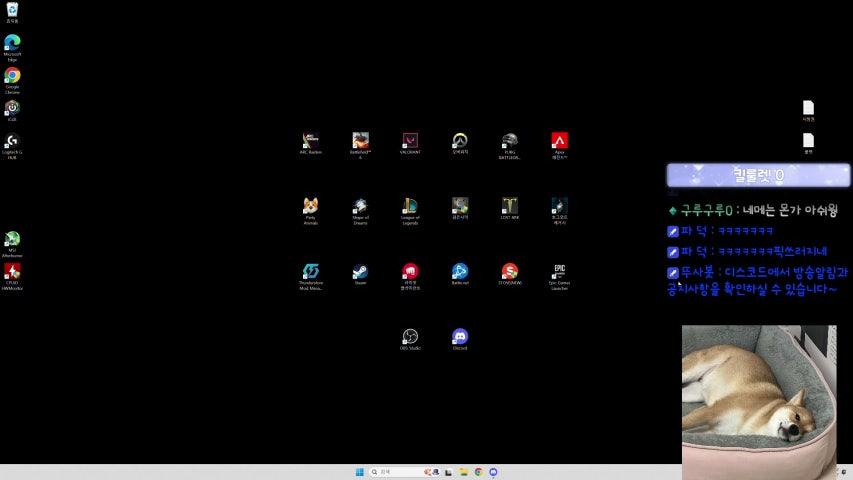Launch ARC Raiders from desktop
This screenshot has width=853, height=480.
click(x=311, y=141)
